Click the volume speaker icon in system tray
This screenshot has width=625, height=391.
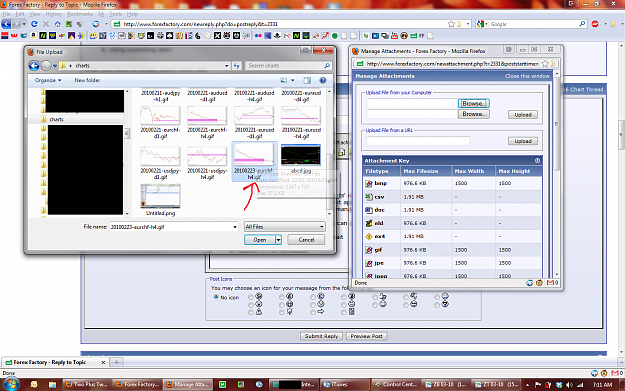coord(569,385)
